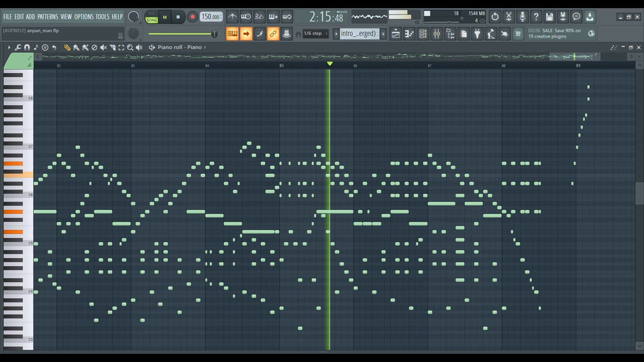The width and height of the screenshot is (644, 362).
Task: Open the TOOLS menu
Action: click(x=103, y=17)
